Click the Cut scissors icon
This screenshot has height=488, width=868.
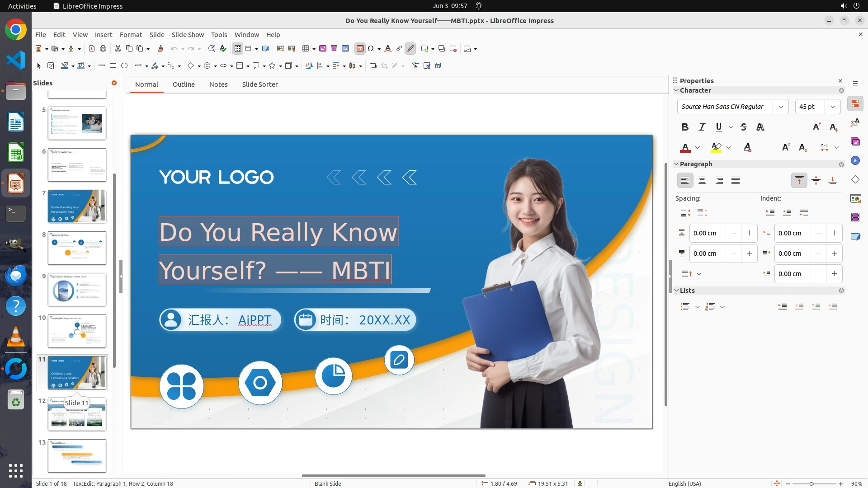[118, 49]
